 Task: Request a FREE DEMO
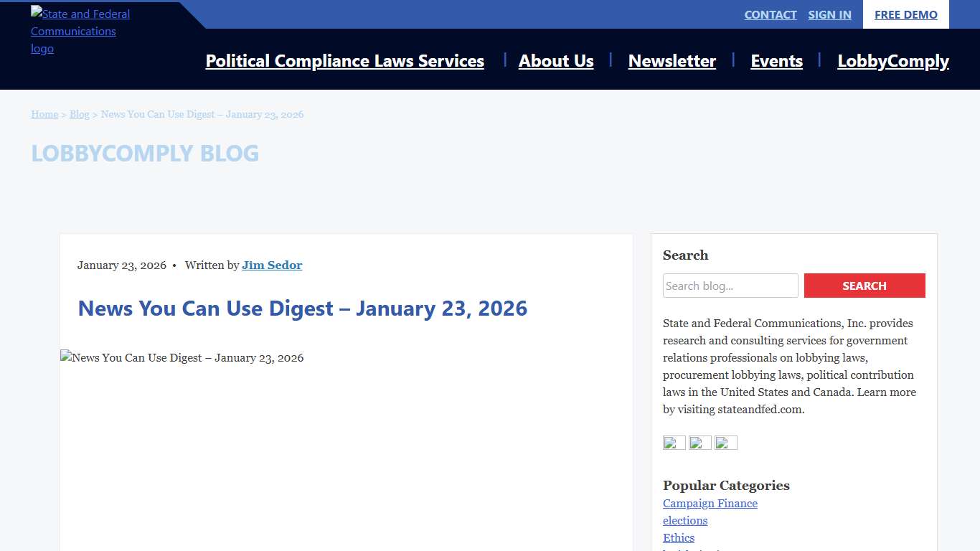click(x=905, y=14)
